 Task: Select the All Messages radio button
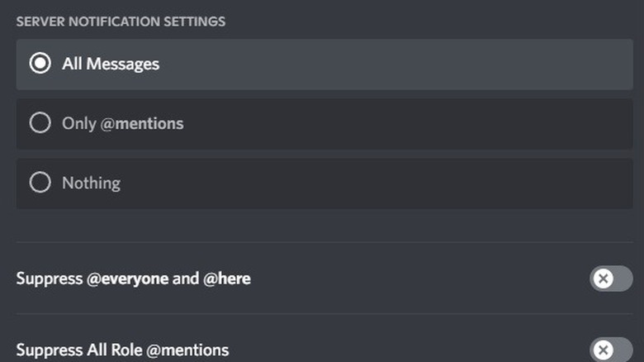click(x=40, y=64)
